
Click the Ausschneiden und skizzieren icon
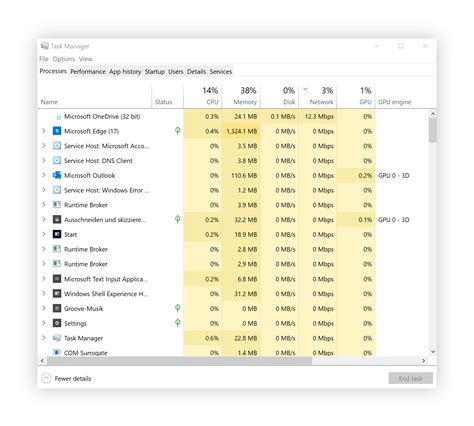[x=57, y=219]
